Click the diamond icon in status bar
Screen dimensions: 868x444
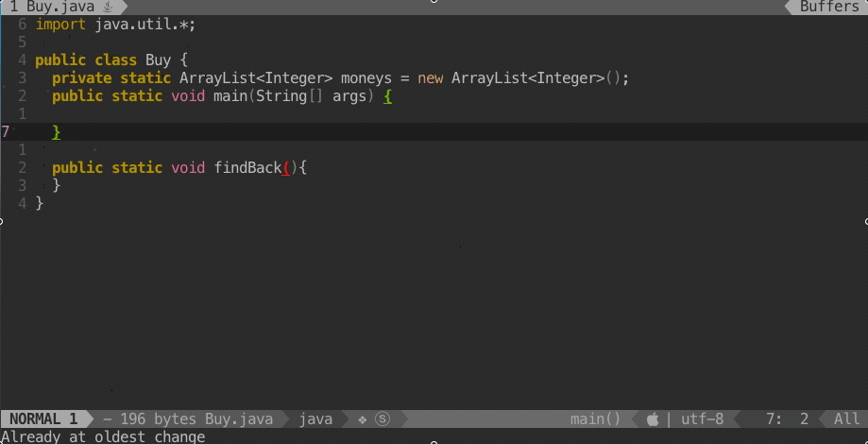[x=363, y=418]
